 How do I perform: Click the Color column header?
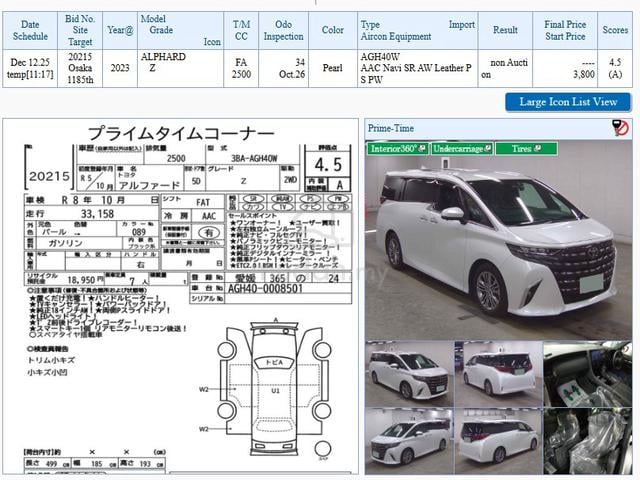[x=333, y=31]
